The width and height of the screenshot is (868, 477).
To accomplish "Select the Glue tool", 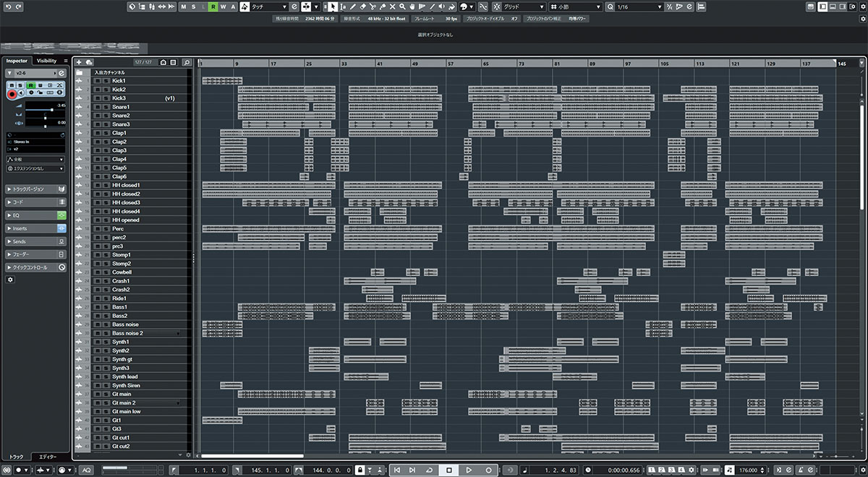I will (x=383, y=7).
